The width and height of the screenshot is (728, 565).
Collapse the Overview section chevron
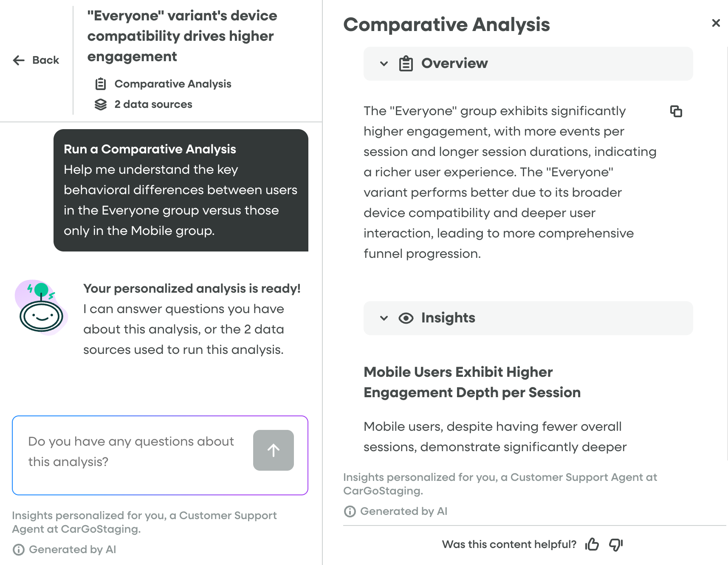(x=384, y=64)
